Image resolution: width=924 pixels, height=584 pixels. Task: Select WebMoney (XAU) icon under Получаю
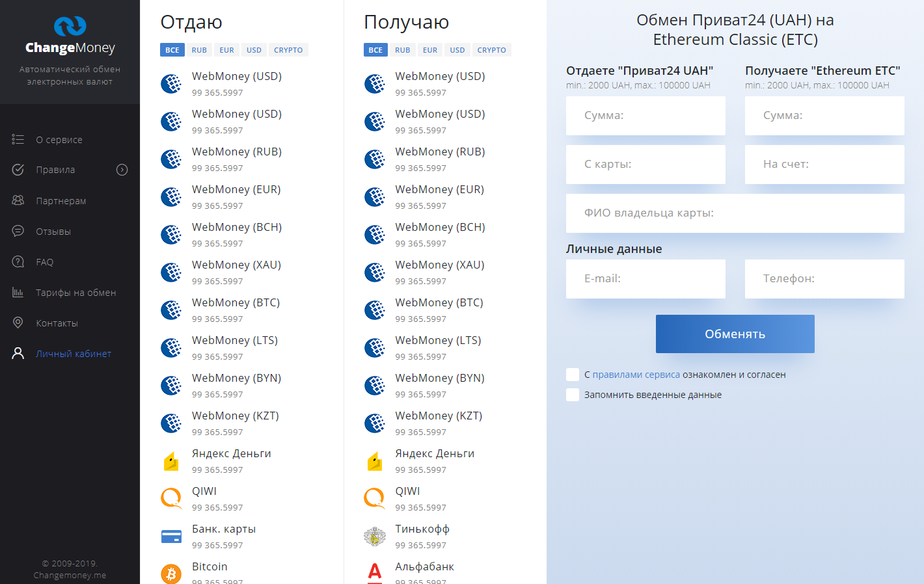tap(375, 272)
